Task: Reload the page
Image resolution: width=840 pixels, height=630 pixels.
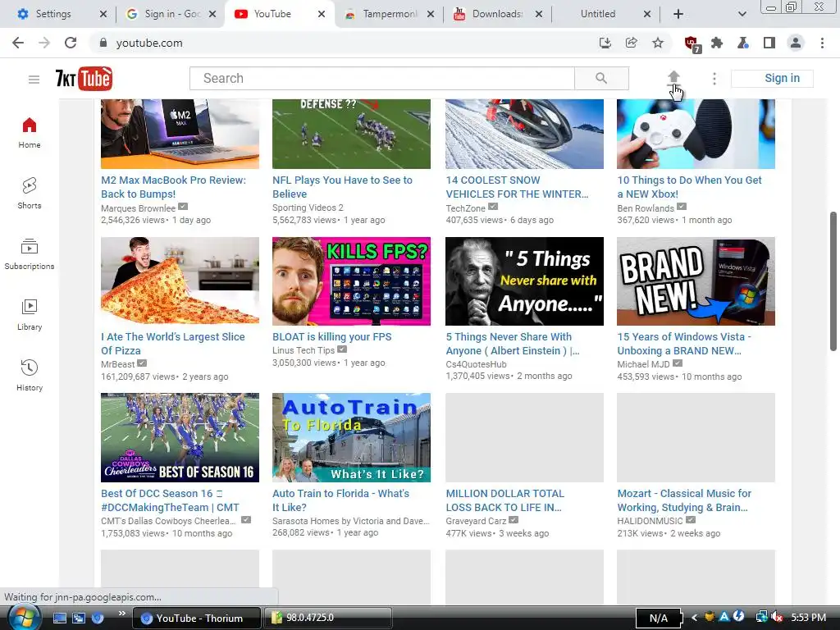Action: [x=71, y=43]
